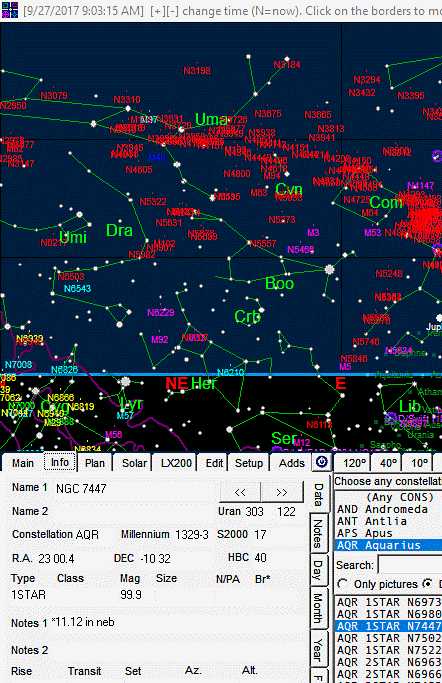Click the power icon beside Adds tab
Viewport: 442px width, 683px height.
pyautogui.click(x=322, y=462)
